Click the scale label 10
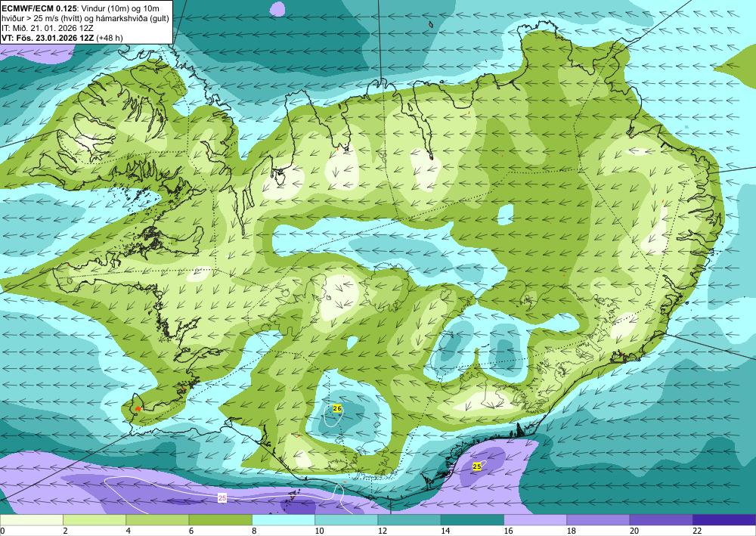Viewport: 756px width, 536px height. coord(319,531)
